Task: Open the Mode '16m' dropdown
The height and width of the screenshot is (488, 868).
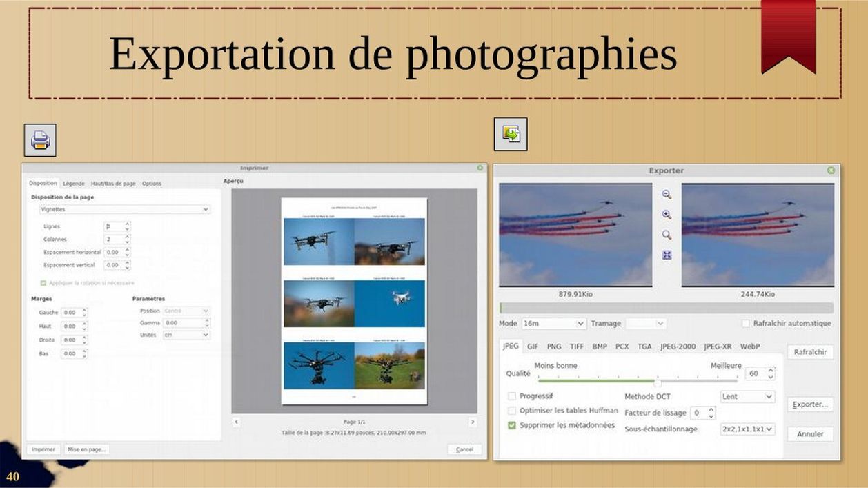Action: click(553, 323)
